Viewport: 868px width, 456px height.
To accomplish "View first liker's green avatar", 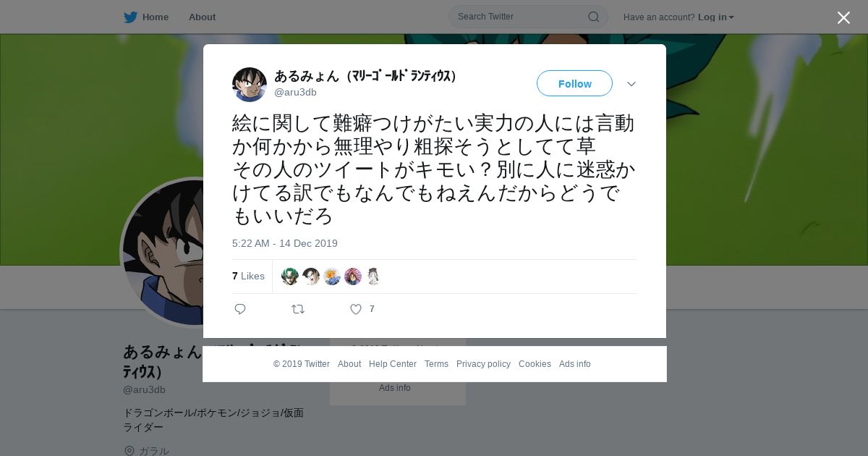I will pos(290,276).
